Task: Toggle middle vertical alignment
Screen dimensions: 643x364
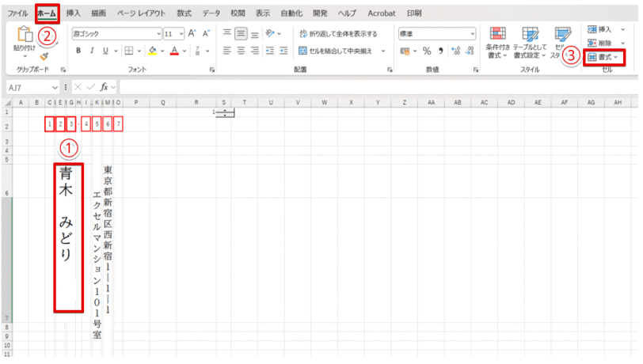Action: coord(241,33)
